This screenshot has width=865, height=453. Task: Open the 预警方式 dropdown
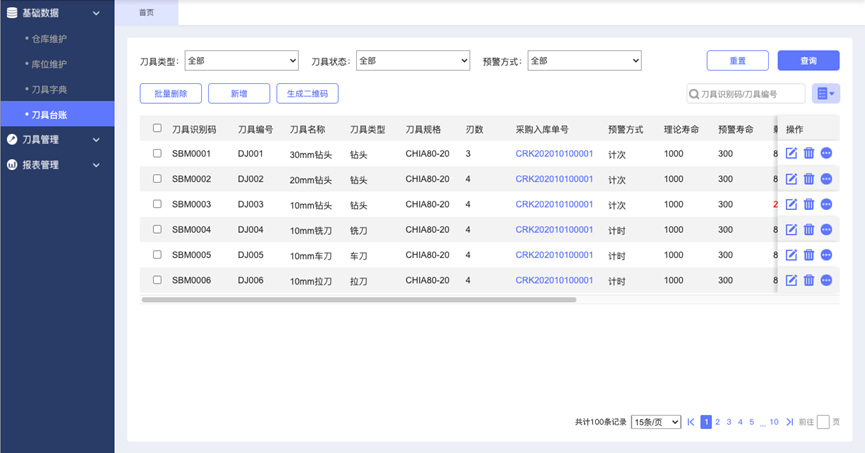click(x=585, y=61)
